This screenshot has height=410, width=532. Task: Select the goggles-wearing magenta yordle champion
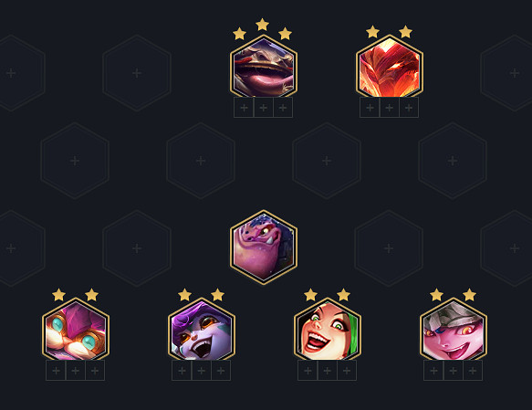(x=76, y=330)
